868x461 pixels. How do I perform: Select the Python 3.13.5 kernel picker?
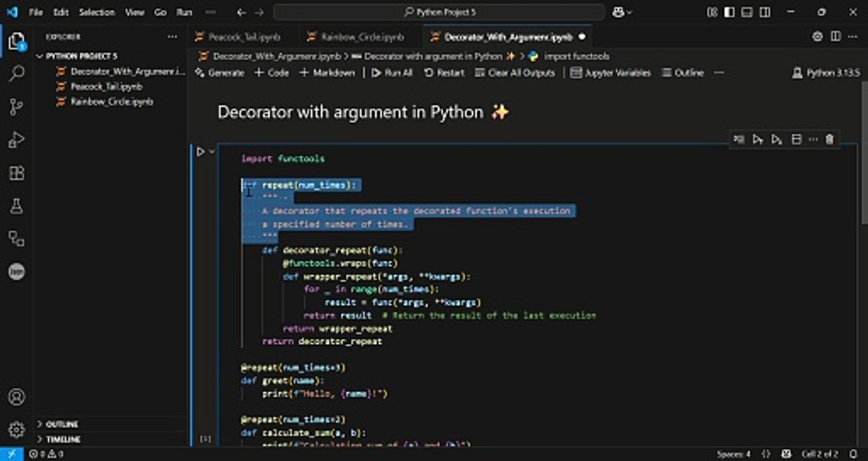826,73
